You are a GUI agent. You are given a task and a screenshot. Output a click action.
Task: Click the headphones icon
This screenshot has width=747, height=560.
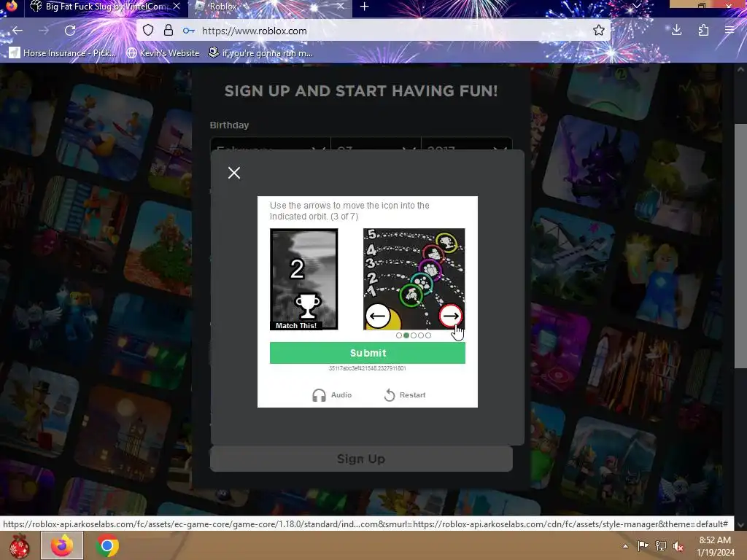[x=320, y=394]
